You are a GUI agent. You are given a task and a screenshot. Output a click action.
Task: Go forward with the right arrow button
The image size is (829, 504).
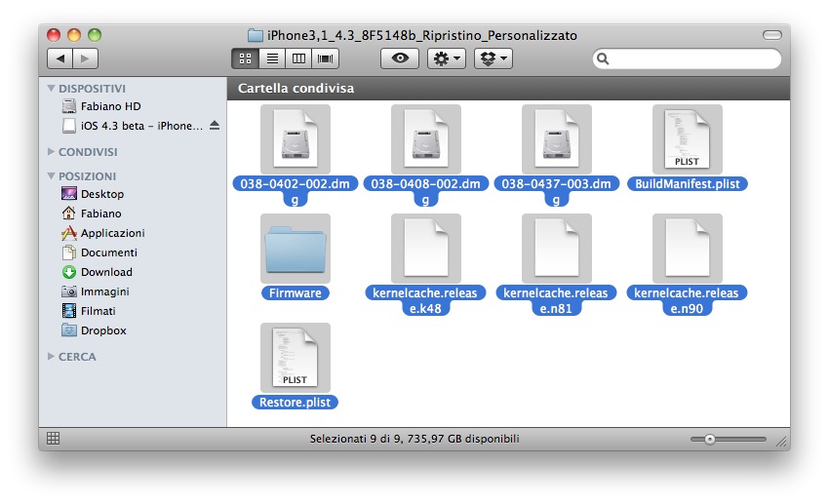[x=85, y=58]
